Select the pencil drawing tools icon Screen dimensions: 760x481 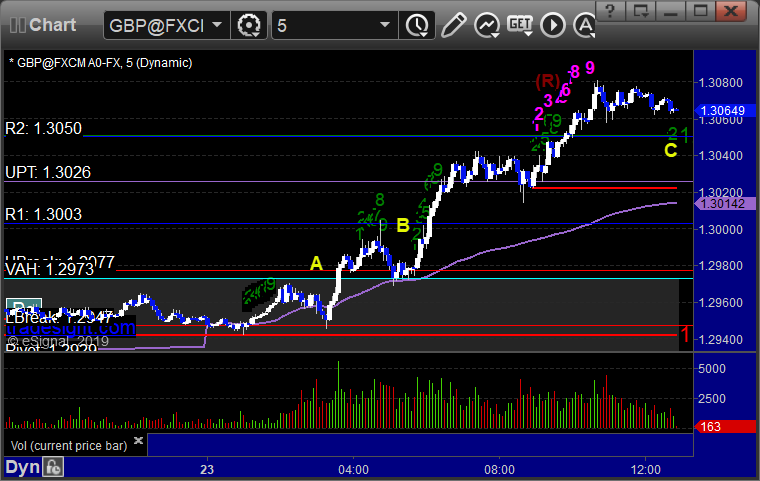[453, 25]
